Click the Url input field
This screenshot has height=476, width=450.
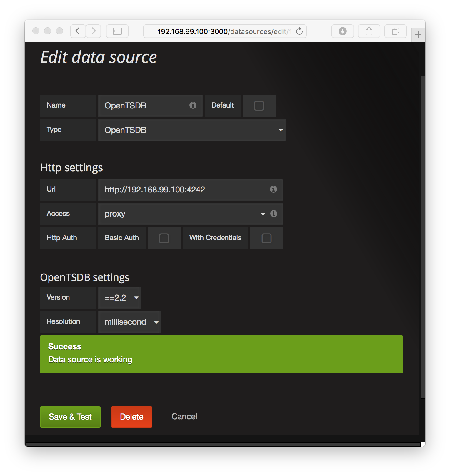(x=191, y=190)
